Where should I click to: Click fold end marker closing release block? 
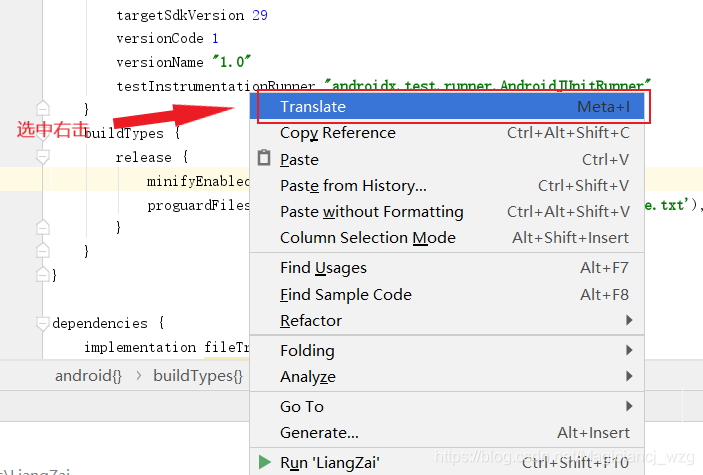pos(43,227)
